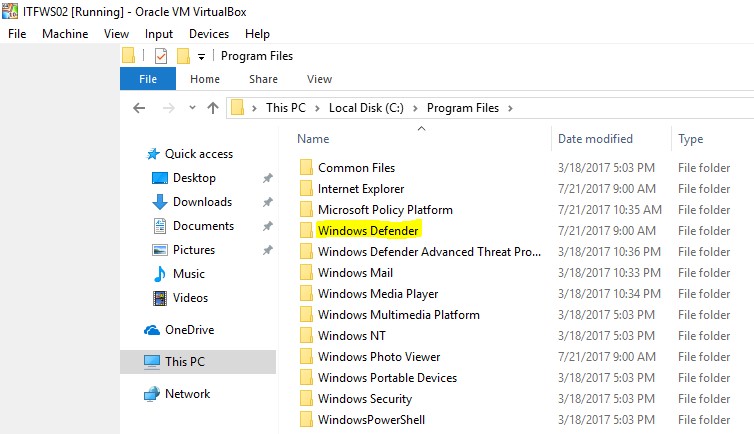Click the VirtualBox window title icon
754x434 pixels.
pos(9,11)
